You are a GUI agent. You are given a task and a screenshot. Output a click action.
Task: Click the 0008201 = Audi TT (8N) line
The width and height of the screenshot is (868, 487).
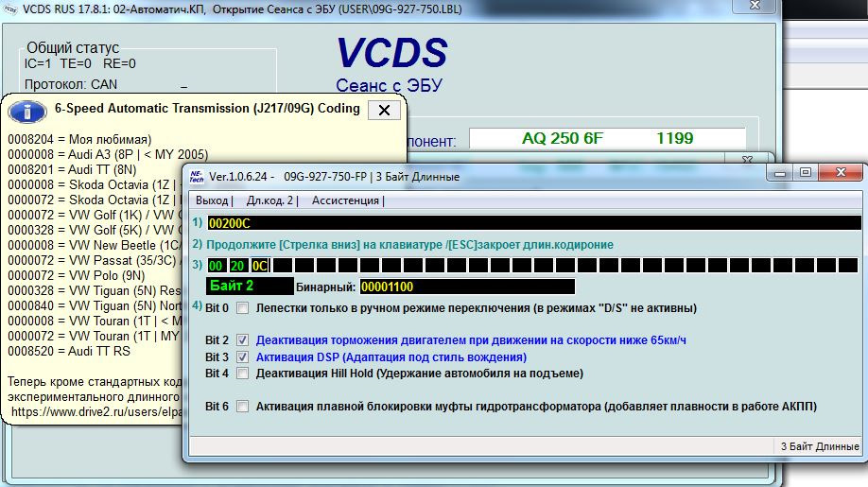point(72,169)
